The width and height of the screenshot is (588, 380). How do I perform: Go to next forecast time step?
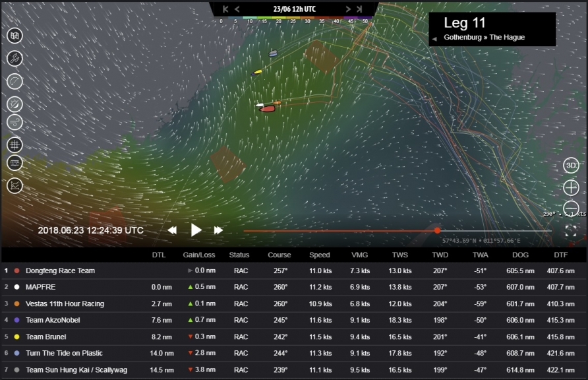pyautogui.click(x=348, y=9)
